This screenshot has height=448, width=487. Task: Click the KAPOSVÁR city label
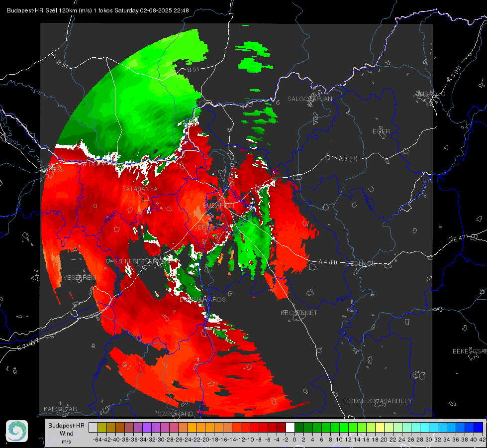[x=60, y=409]
